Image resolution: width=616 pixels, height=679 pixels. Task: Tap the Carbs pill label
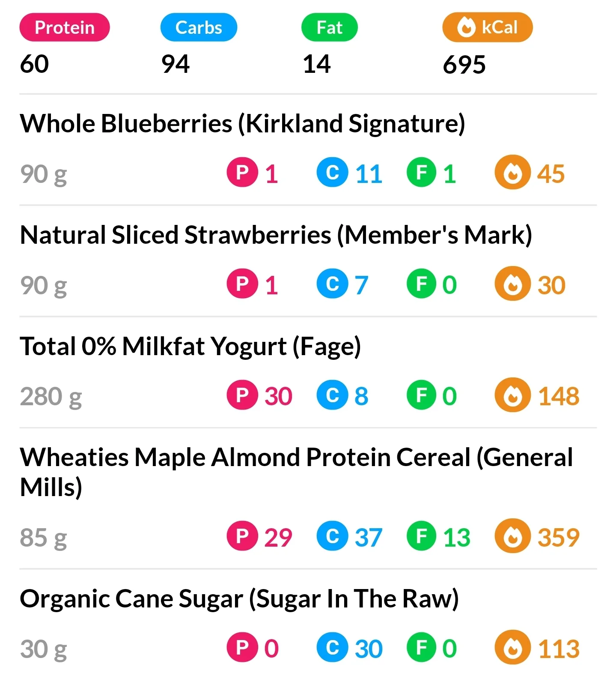tap(199, 27)
